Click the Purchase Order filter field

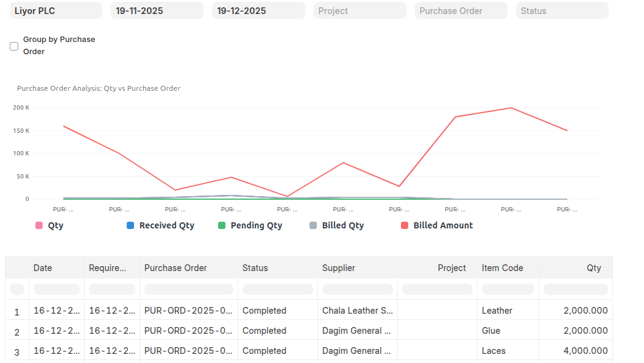461,11
